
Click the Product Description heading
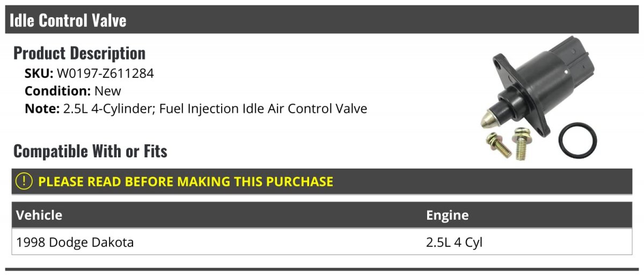click(x=79, y=53)
